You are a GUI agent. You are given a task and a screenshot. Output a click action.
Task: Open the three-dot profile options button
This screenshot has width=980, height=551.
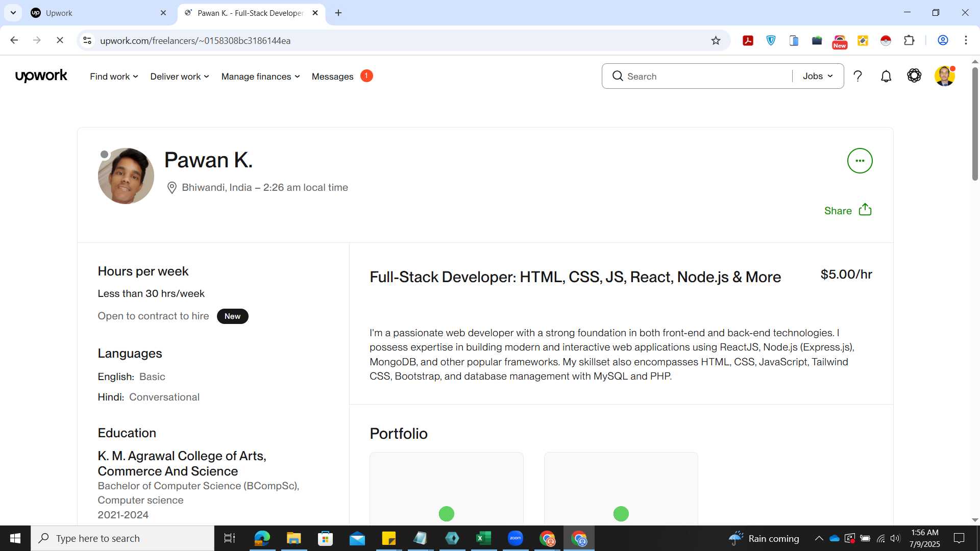(860, 161)
